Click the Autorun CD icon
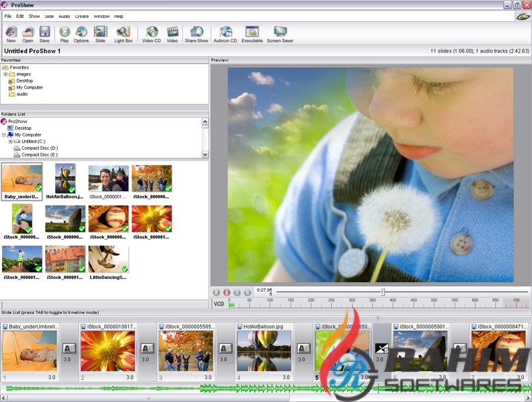 click(x=225, y=33)
